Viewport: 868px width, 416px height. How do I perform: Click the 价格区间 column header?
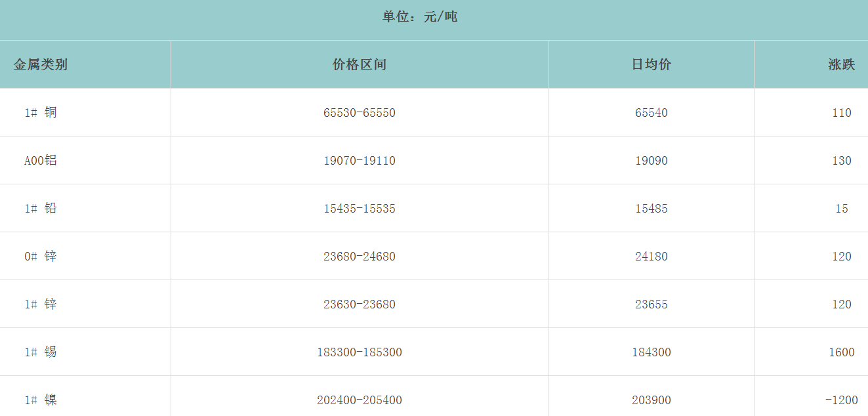tap(360, 64)
